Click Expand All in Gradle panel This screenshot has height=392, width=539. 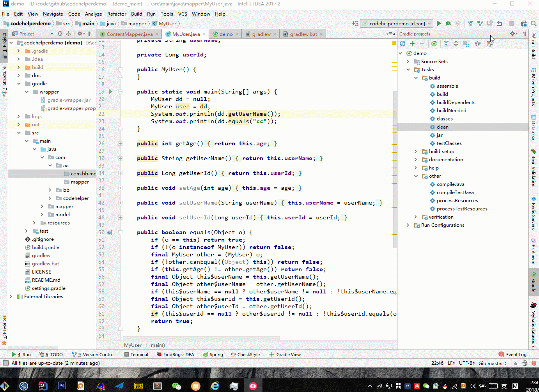446,44
